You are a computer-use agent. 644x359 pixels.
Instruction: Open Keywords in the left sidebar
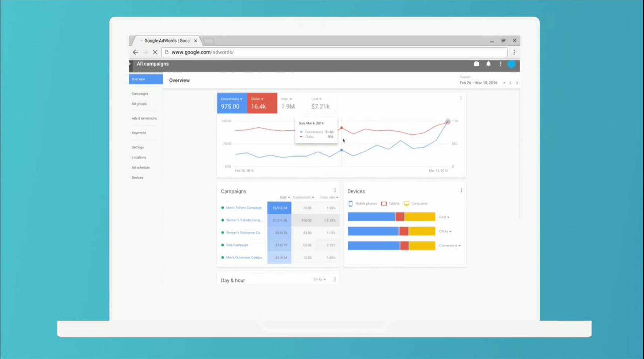click(x=139, y=133)
